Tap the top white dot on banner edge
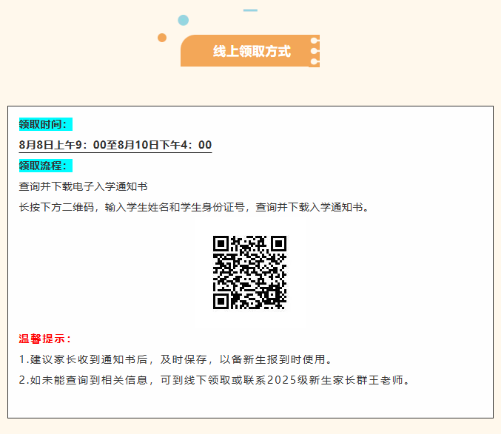Viewport: 504px width, 434px height. coord(315,41)
